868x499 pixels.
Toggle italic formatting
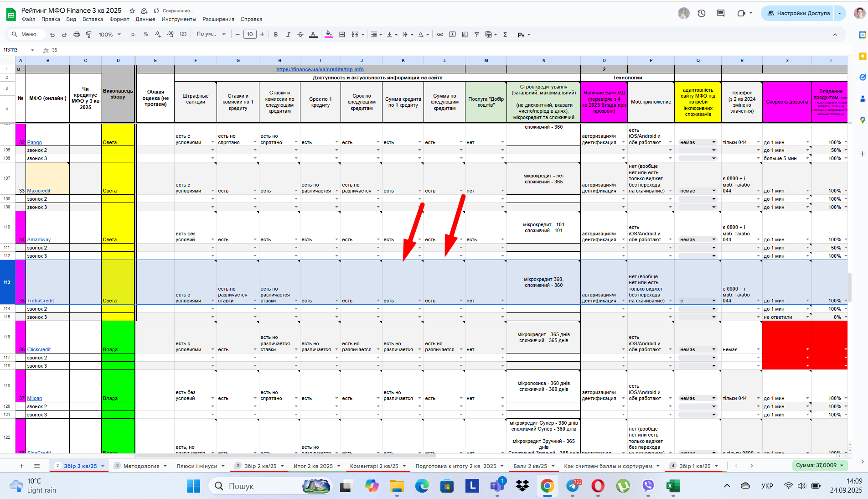click(x=288, y=35)
